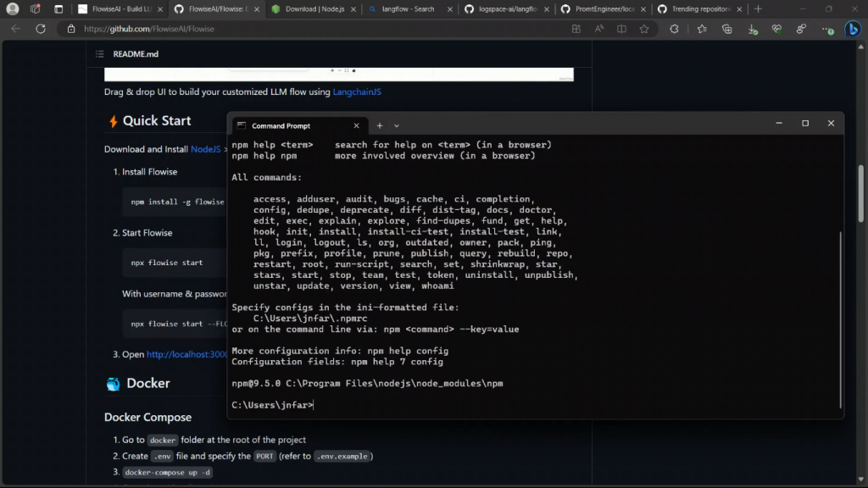
Task: Open the LangchainJS link
Action: [356, 91]
